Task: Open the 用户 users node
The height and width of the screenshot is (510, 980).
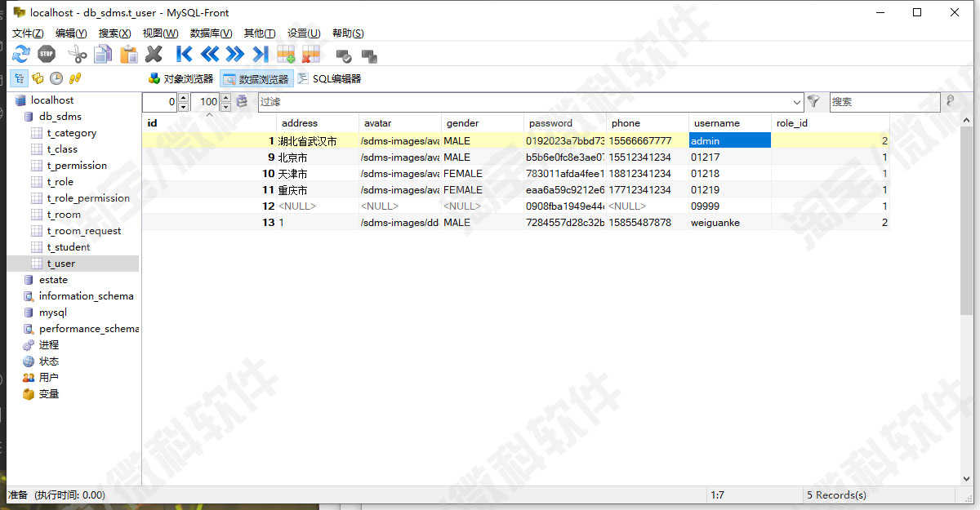Action: 49,377
